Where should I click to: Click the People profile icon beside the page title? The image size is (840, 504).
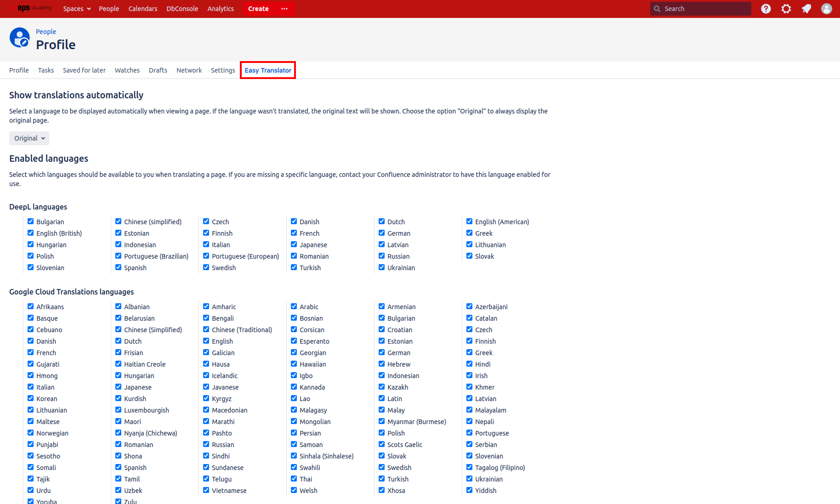[x=20, y=38]
